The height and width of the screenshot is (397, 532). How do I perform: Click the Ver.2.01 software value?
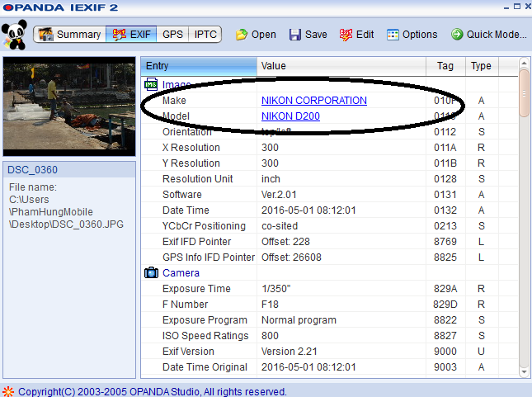pyautogui.click(x=279, y=195)
